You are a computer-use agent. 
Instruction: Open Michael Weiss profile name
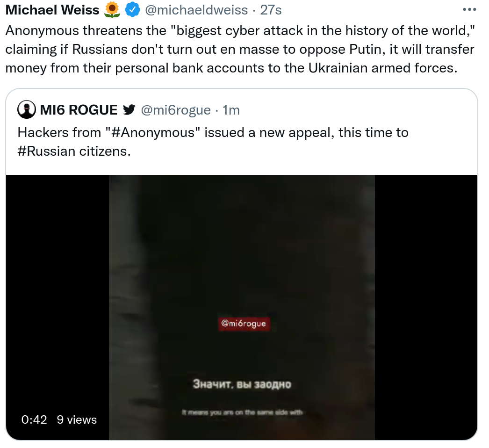(52, 10)
